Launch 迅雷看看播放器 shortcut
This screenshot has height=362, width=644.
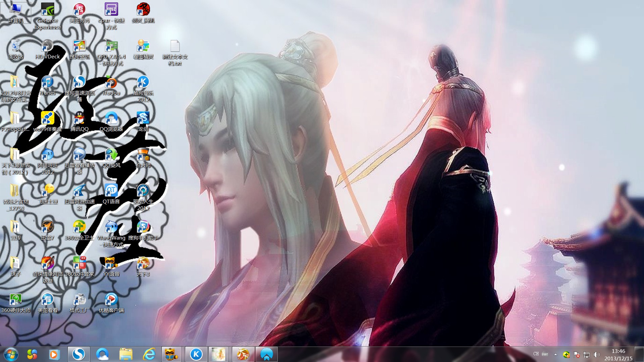(x=80, y=161)
